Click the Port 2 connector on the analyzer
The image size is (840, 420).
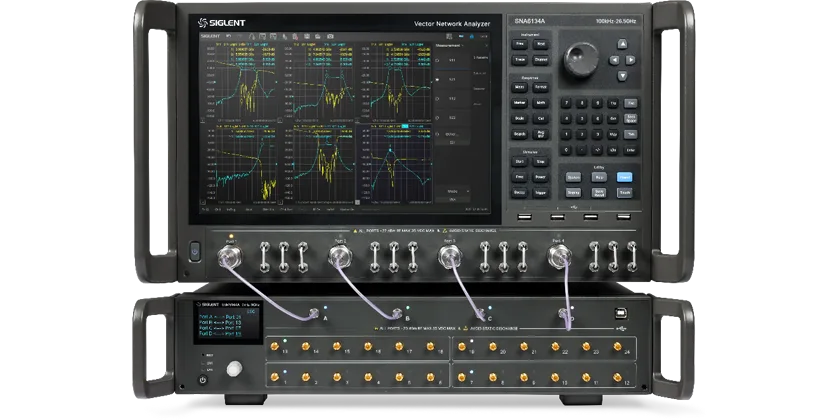(x=340, y=256)
